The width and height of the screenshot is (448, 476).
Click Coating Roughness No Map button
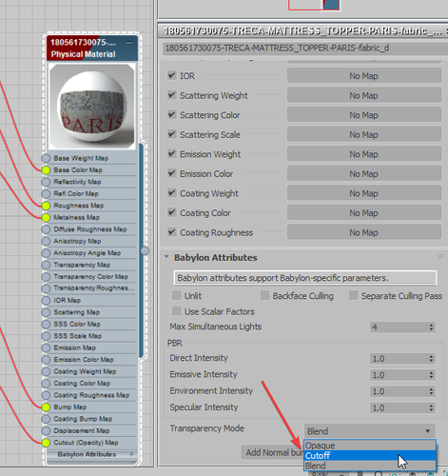pos(364,232)
